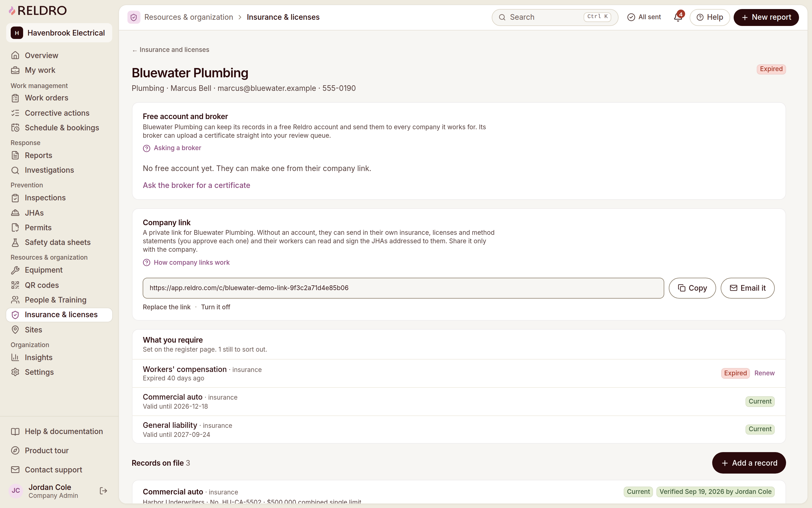
Task: Open the Asking a broker help link
Action: (x=172, y=148)
